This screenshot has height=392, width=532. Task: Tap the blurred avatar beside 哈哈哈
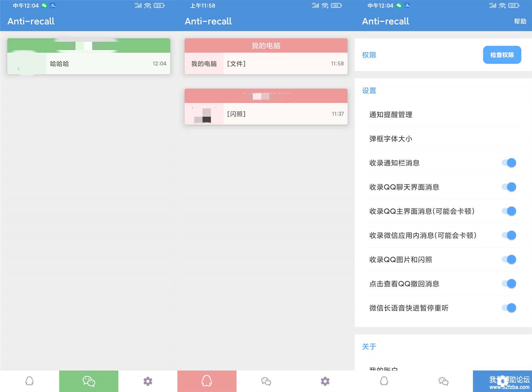tap(27, 64)
